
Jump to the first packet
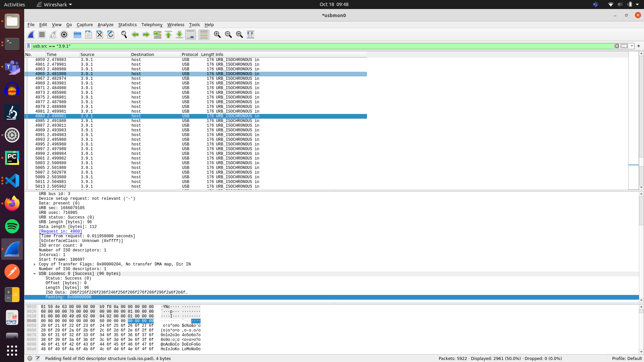pyautogui.click(x=168, y=35)
